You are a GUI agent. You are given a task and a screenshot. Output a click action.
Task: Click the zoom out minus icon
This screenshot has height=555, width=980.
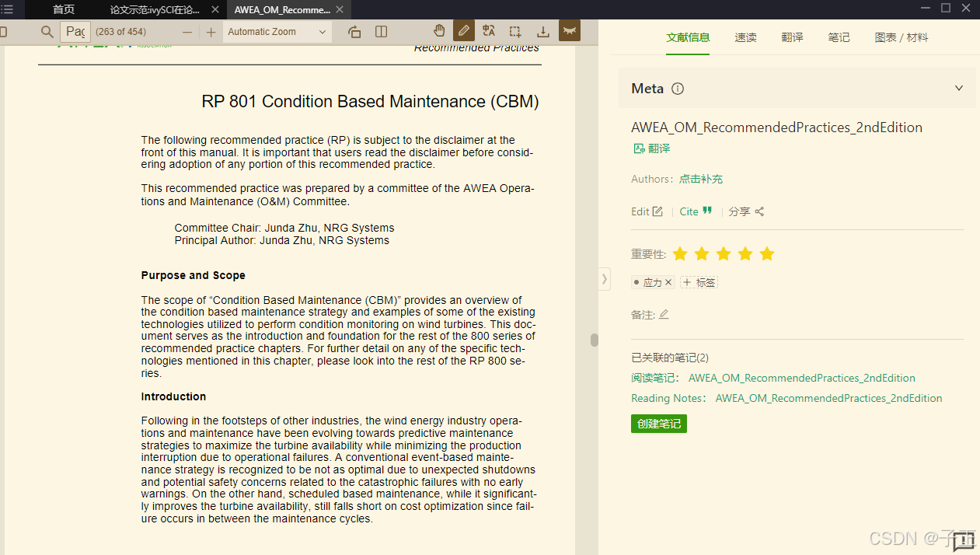(x=187, y=32)
